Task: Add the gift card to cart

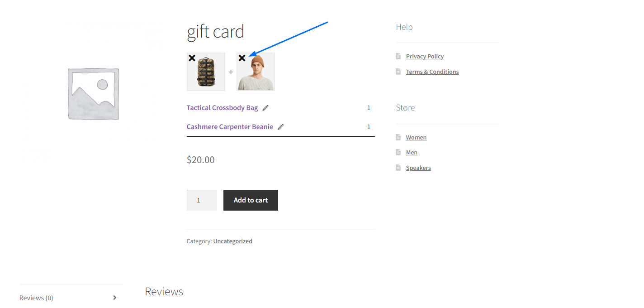Action: (x=251, y=200)
